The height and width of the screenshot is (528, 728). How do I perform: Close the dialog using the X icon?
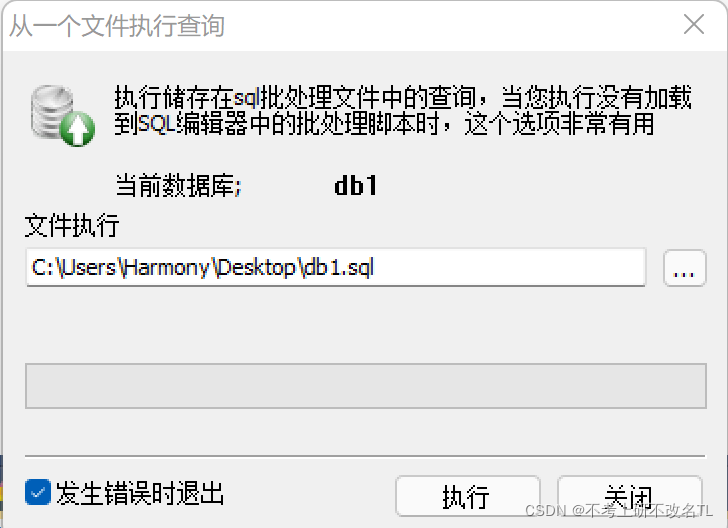pyautogui.click(x=694, y=24)
